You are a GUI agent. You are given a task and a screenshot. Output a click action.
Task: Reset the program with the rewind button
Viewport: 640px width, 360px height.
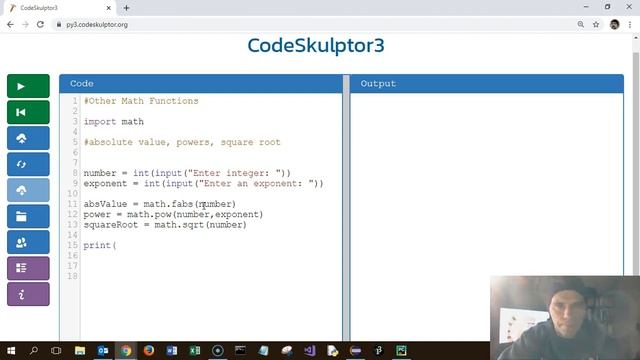tap(28, 112)
